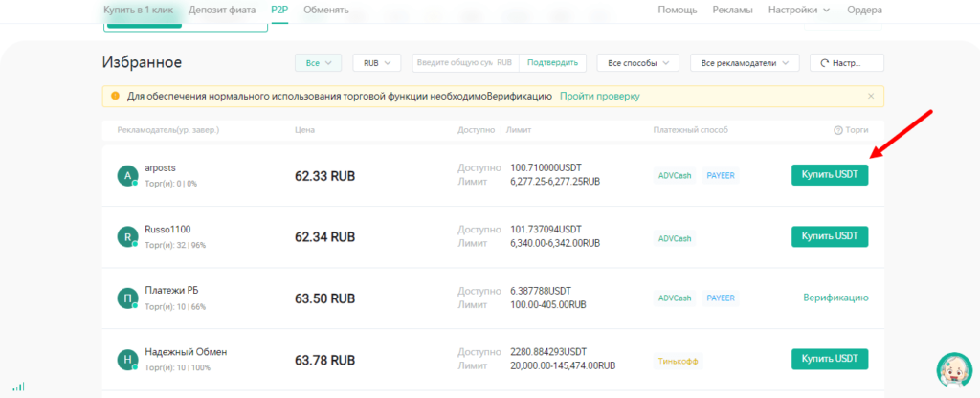Click the total amount input field
Image resolution: width=980 pixels, height=398 pixels.
tap(454, 63)
